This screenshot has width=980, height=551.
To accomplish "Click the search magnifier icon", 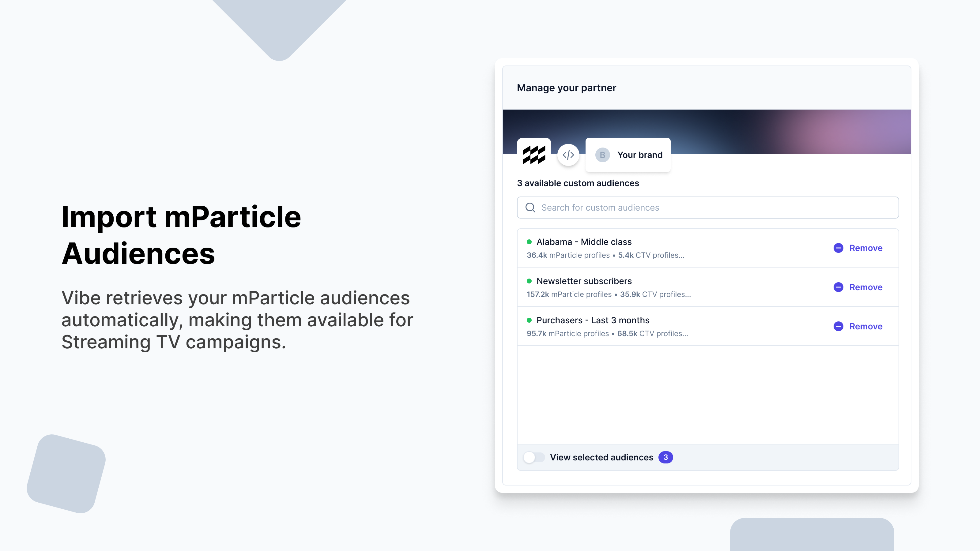I will [x=530, y=208].
